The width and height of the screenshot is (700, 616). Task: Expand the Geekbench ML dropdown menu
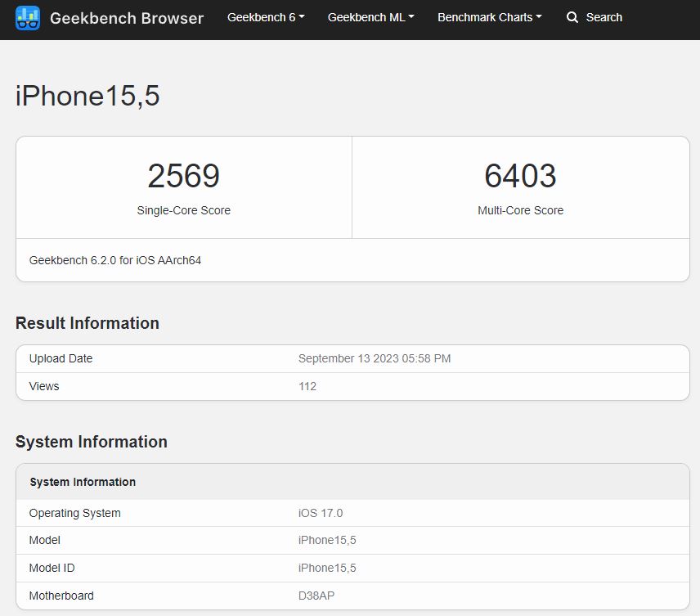[x=370, y=17]
